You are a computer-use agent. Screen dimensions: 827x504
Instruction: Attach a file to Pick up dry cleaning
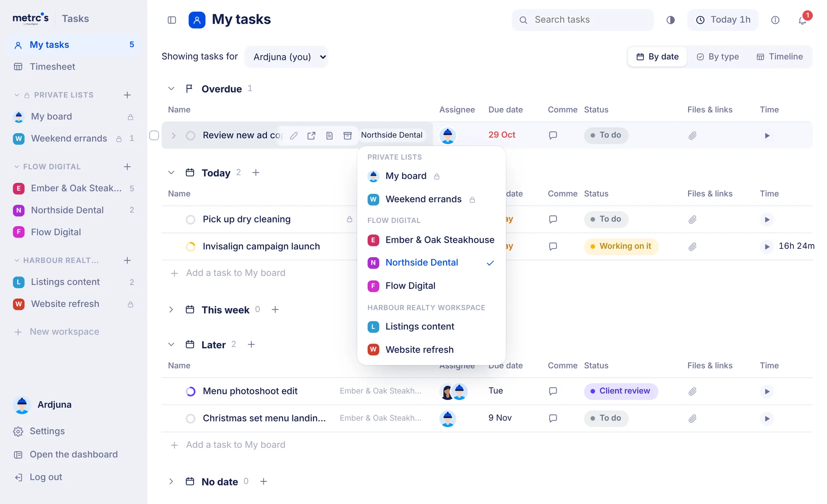click(693, 220)
